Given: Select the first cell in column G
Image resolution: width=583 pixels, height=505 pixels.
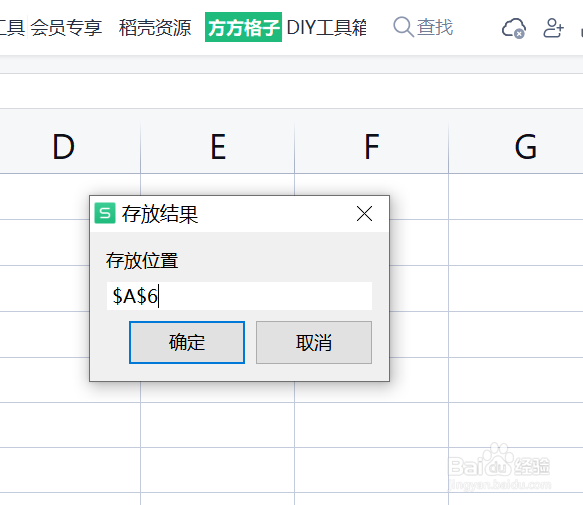Looking at the screenshot, I should coord(516,196).
